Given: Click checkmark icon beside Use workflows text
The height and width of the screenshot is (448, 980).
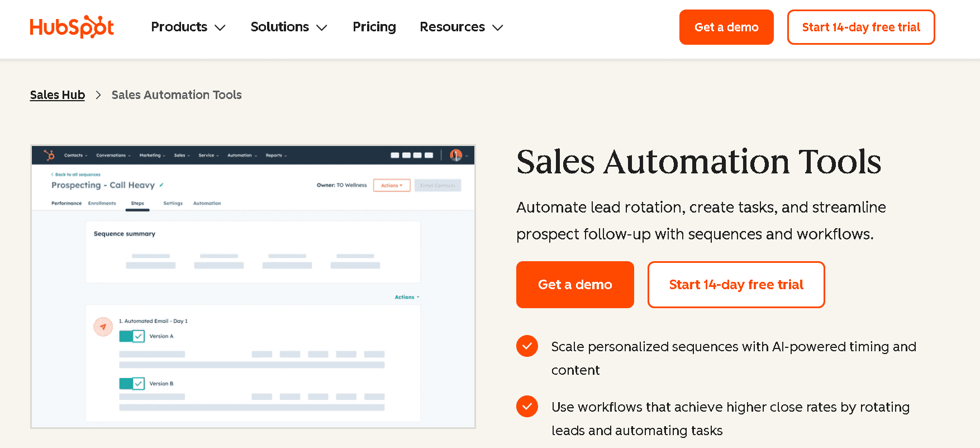Looking at the screenshot, I should pyautogui.click(x=527, y=407).
